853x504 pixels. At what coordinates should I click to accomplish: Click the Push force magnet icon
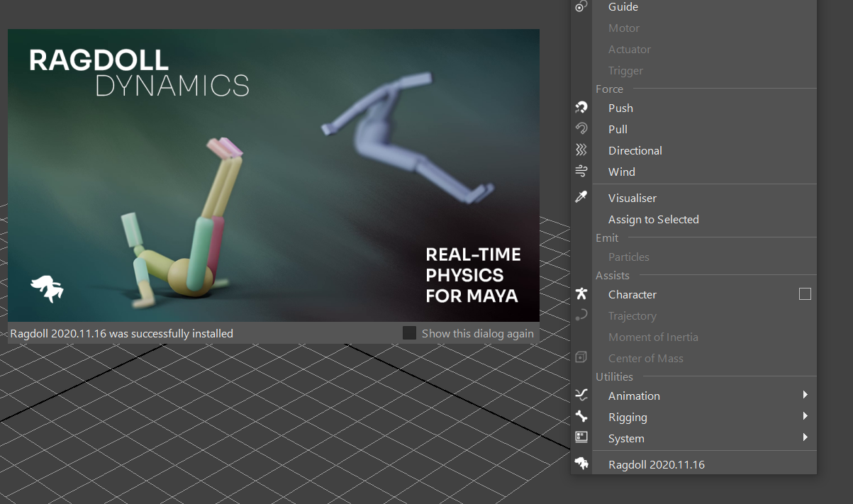point(581,108)
